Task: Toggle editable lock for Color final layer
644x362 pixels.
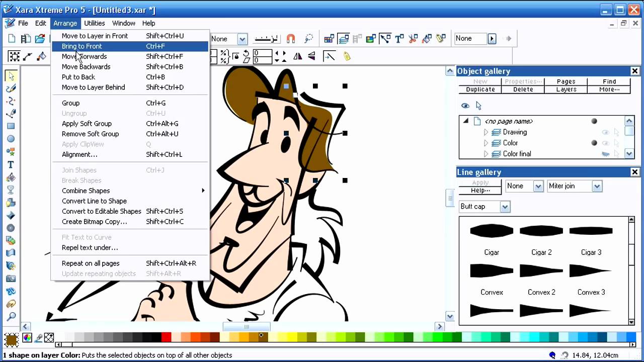Action: [x=617, y=154]
